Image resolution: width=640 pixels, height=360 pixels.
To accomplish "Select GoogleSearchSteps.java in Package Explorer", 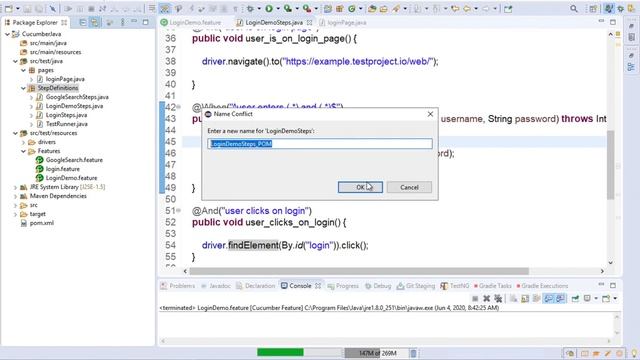I will click(77, 97).
